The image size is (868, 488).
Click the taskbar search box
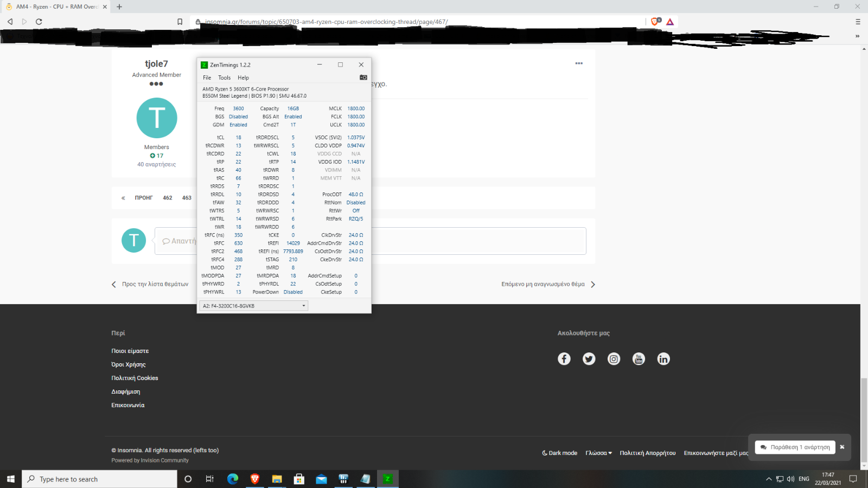pyautogui.click(x=99, y=479)
